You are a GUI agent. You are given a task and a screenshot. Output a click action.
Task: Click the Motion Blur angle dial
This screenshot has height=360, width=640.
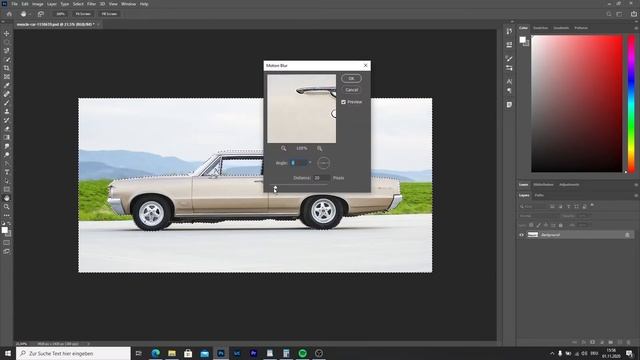point(323,163)
